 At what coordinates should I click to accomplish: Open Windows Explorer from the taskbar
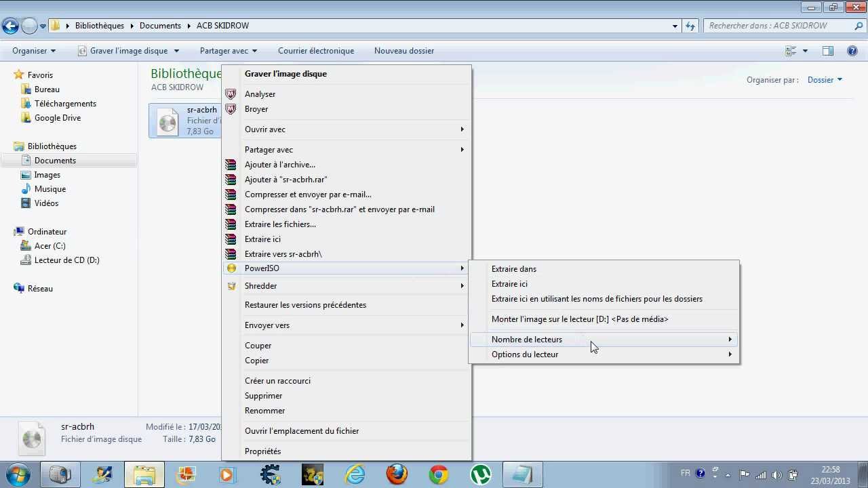144,475
